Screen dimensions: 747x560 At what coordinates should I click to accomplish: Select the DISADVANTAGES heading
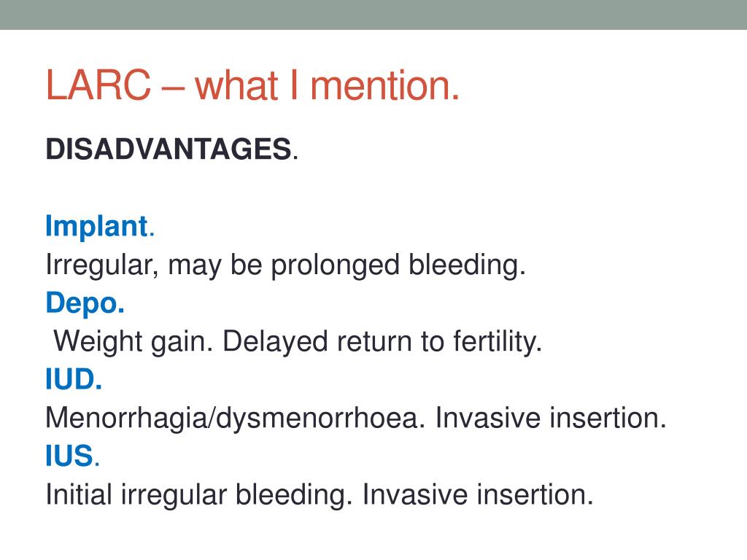pos(171,149)
